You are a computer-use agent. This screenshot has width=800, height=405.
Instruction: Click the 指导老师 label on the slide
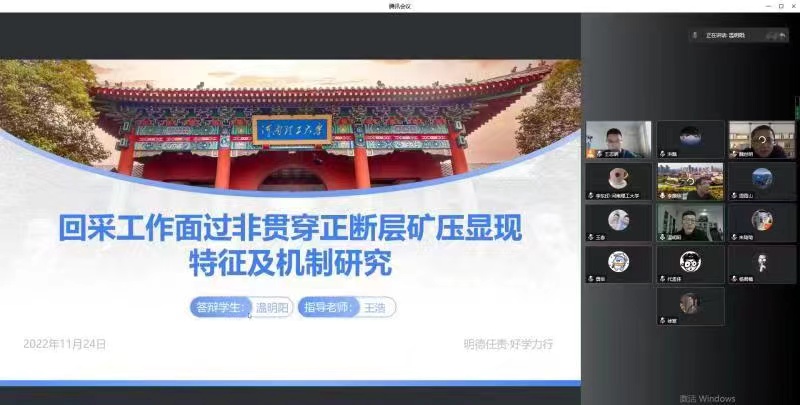(x=328, y=307)
